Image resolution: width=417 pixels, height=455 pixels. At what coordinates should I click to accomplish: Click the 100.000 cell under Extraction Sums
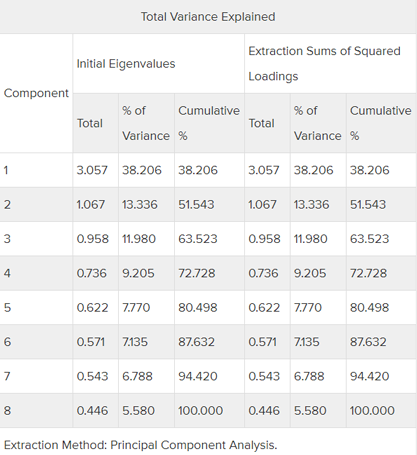(x=372, y=411)
